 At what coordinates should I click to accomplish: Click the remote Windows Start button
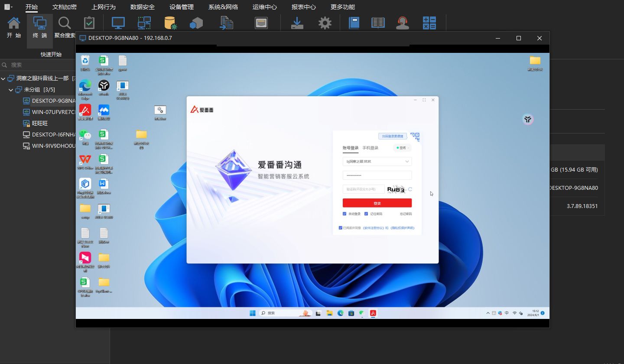pos(253,313)
